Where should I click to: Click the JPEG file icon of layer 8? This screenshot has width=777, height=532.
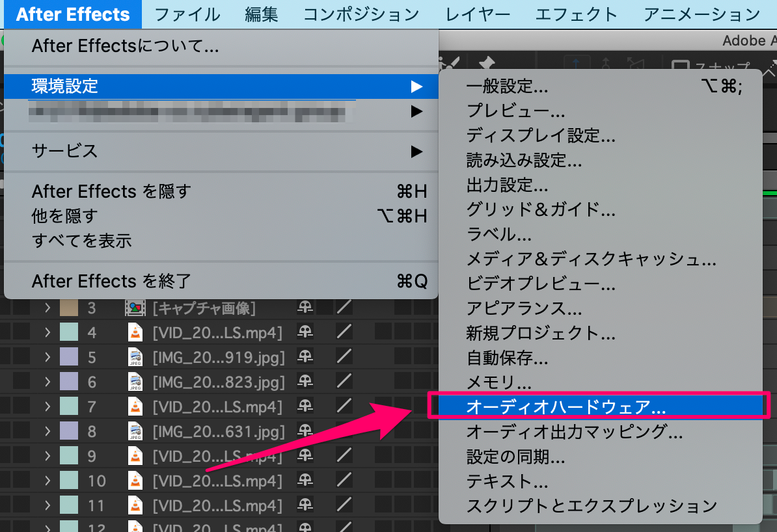[x=135, y=431]
